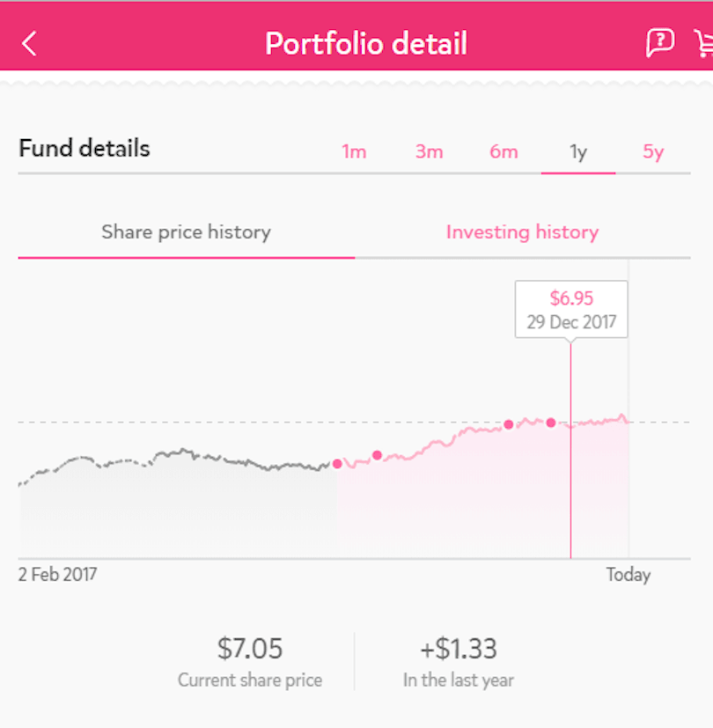Click the leftmost pink investment dot on chart
This screenshot has width=713, height=728.
pos(337,464)
